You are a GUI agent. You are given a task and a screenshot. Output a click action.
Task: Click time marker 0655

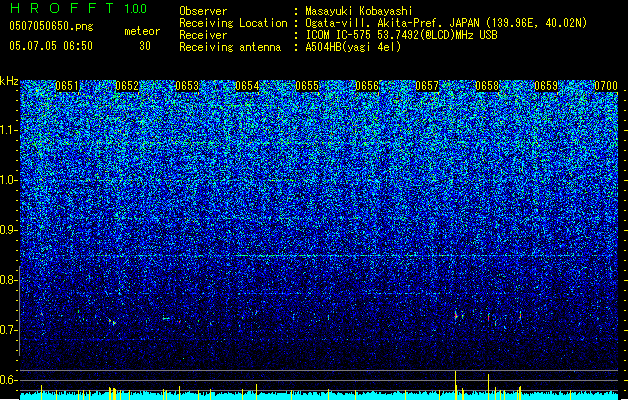307,86
